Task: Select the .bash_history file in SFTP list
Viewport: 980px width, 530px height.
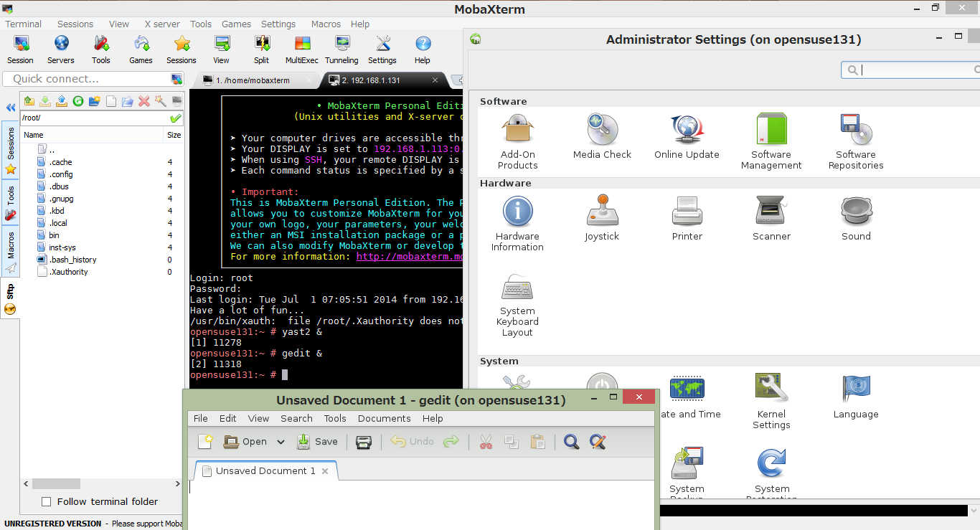Action: point(72,260)
